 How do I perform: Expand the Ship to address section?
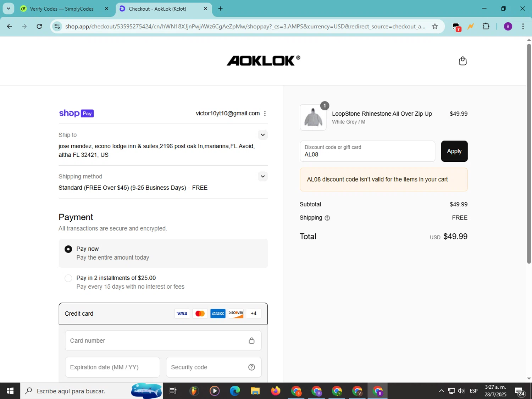tap(262, 135)
